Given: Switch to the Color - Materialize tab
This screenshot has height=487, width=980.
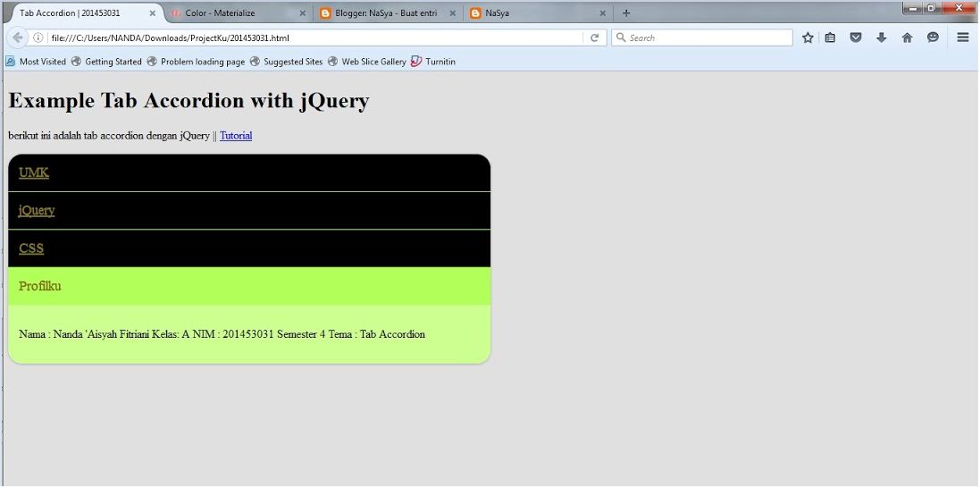Looking at the screenshot, I should tap(239, 13).
